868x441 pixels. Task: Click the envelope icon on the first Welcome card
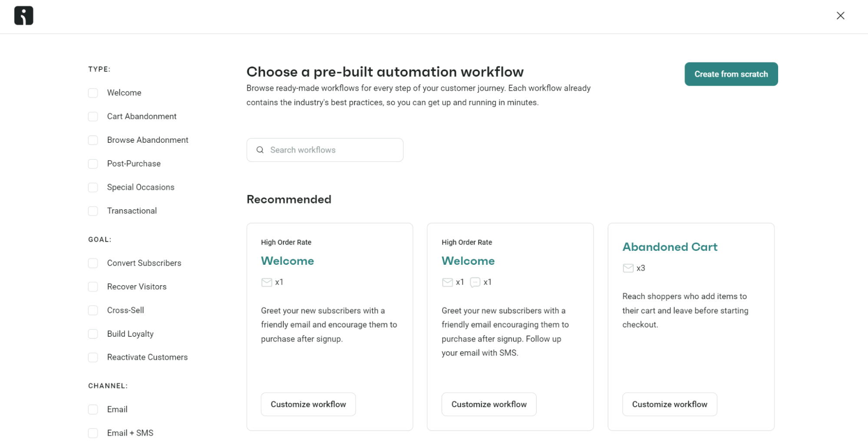click(266, 282)
